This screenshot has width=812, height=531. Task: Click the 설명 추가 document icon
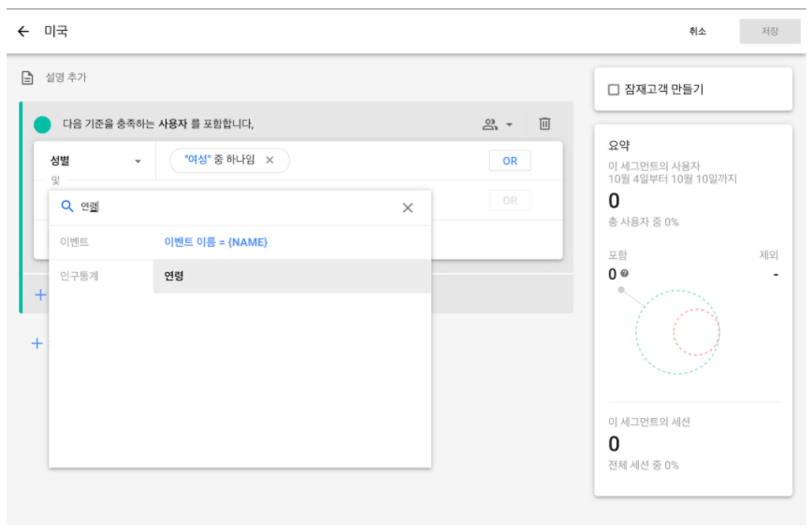[27, 78]
